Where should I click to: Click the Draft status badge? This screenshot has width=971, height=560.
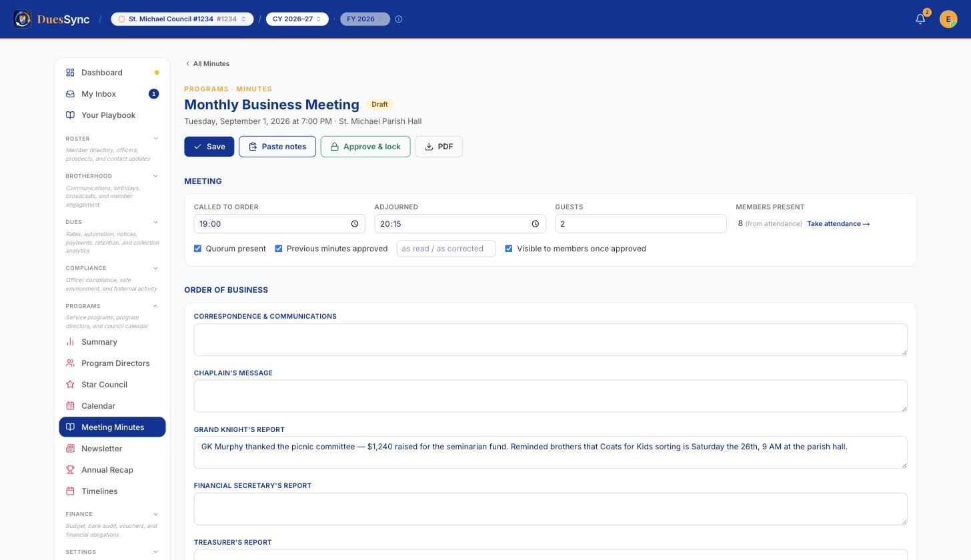point(379,105)
